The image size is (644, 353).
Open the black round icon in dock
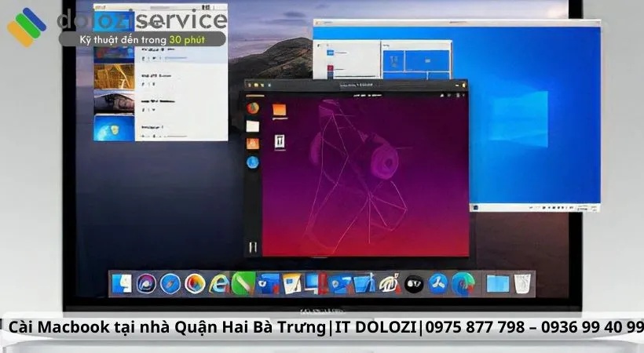coord(414,284)
